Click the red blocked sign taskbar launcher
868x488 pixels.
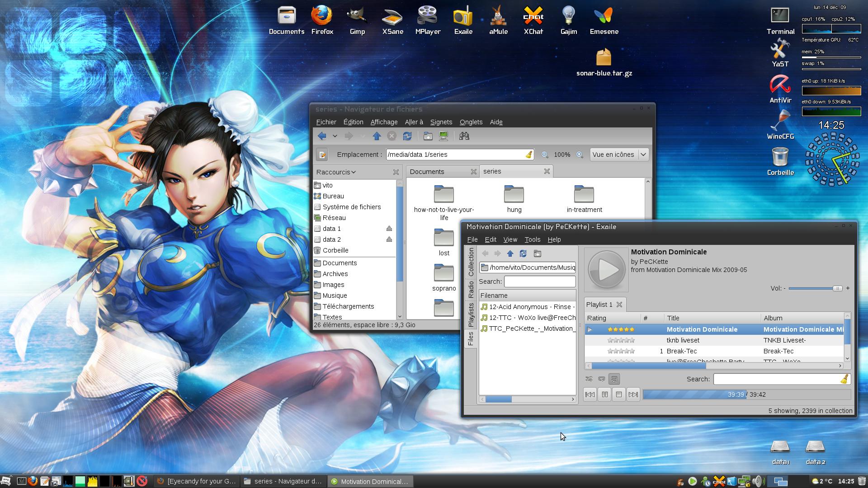pyautogui.click(x=142, y=481)
